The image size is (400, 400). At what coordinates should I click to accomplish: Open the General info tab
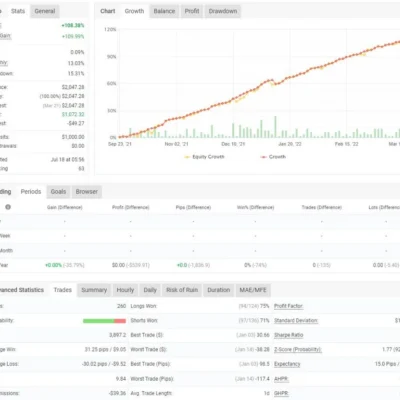[x=45, y=11]
